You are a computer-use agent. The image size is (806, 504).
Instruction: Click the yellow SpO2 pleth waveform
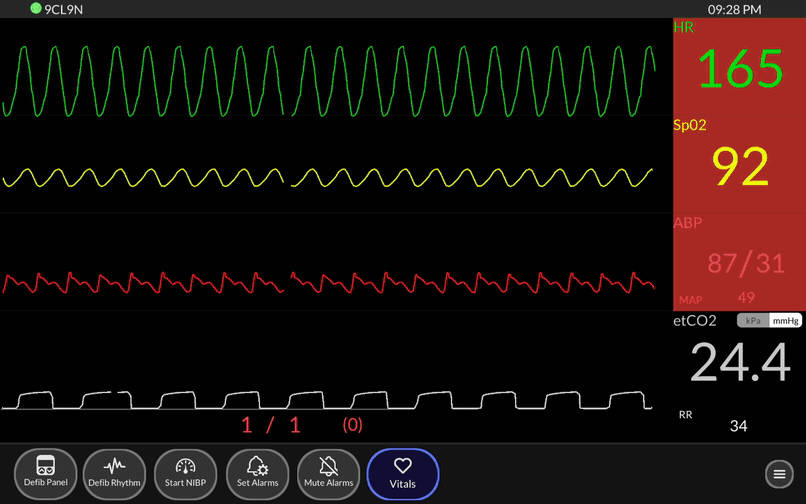point(329,178)
